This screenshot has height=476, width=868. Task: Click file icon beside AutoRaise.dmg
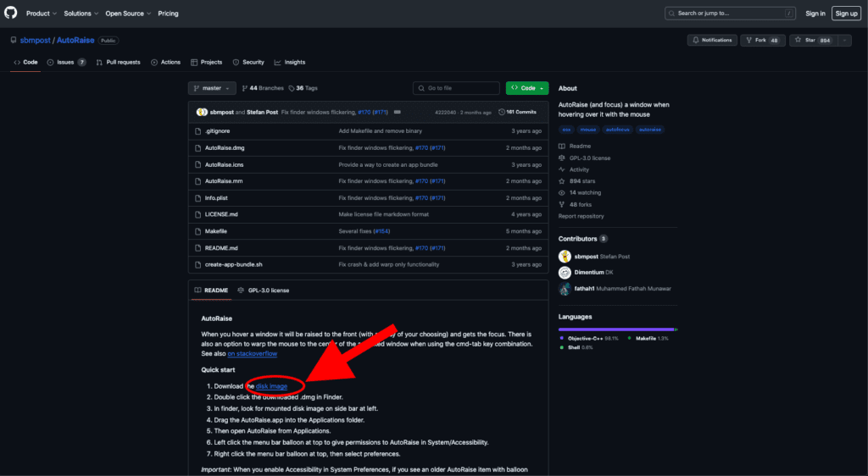198,148
